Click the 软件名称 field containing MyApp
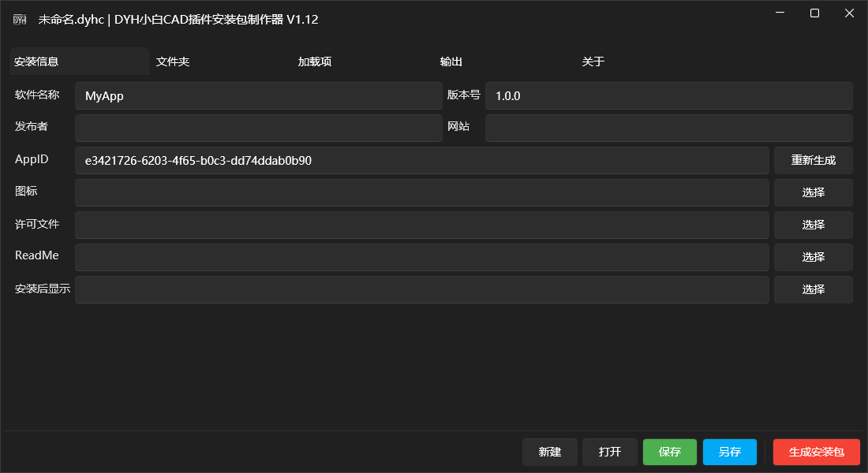Image resolution: width=868 pixels, height=473 pixels. pos(259,96)
